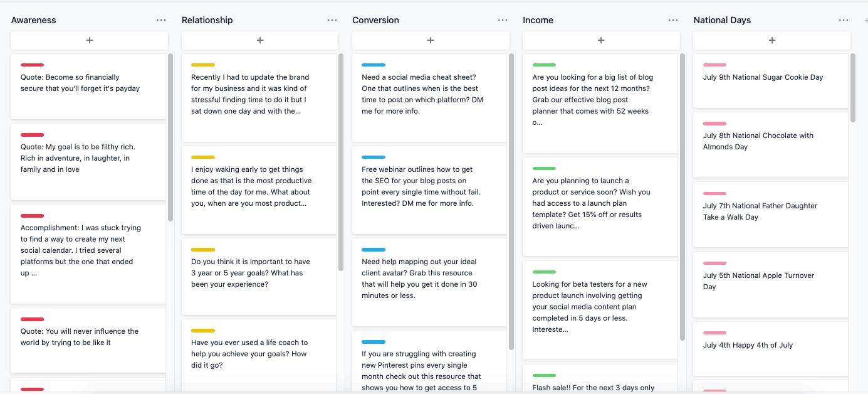Image resolution: width=868 pixels, height=394 pixels.
Task: Click pink label on July 4th card
Action: (714, 333)
